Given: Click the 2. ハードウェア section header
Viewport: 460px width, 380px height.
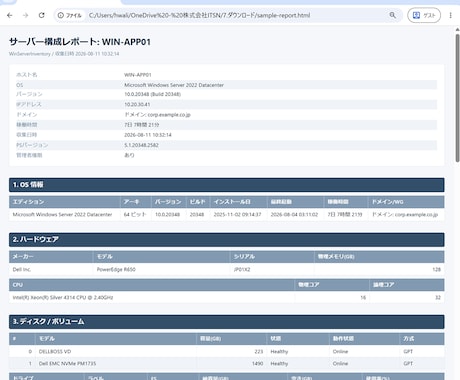Looking at the screenshot, I should (x=227, y=240).
